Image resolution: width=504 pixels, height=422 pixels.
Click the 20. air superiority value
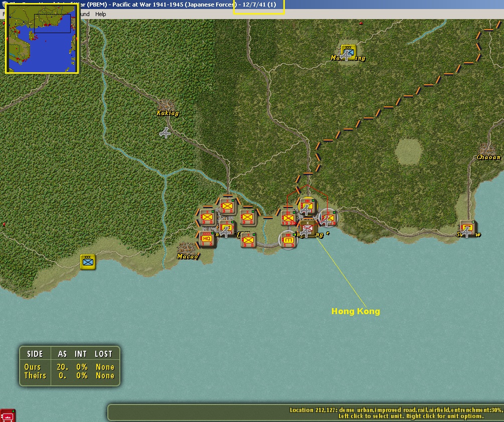[x=62, y=367]
